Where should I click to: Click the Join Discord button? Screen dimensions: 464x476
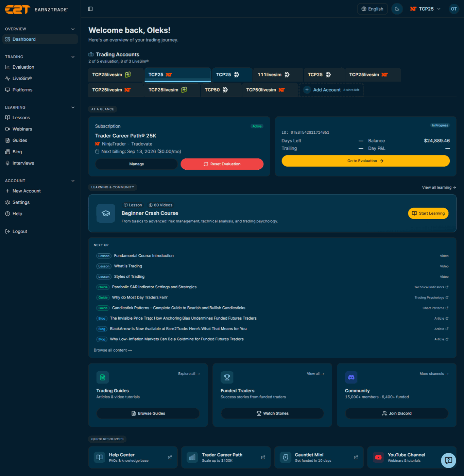pos(397,413)
